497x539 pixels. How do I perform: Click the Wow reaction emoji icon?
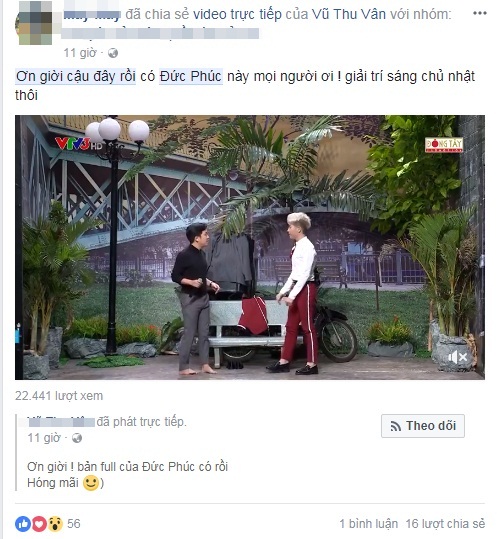[55, 524]
